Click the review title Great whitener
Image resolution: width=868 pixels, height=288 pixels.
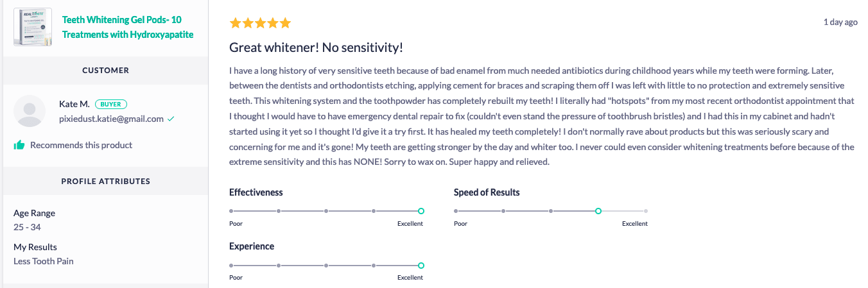click(316, 47)
